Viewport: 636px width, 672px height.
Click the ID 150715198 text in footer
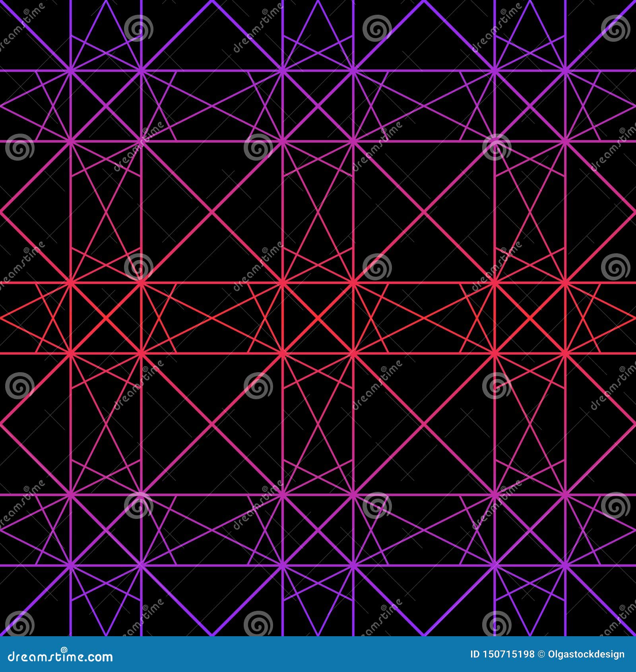(x=503, y=653)
